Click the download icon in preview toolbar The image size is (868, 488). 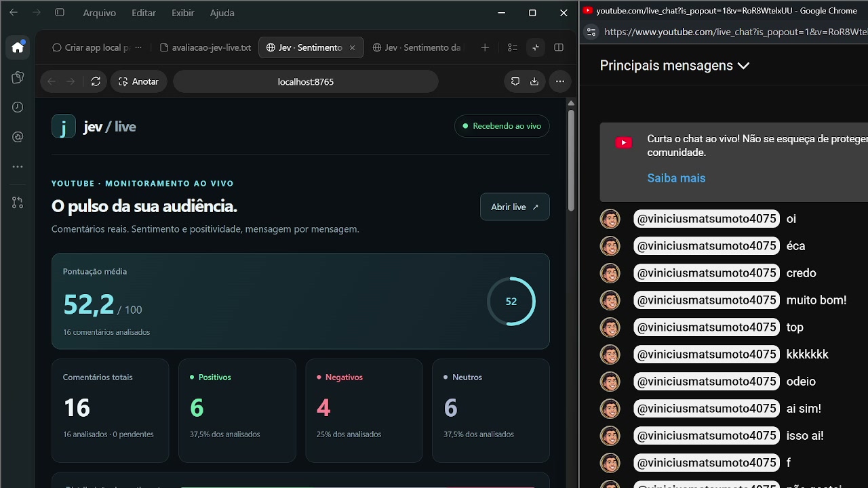(534, 81)
